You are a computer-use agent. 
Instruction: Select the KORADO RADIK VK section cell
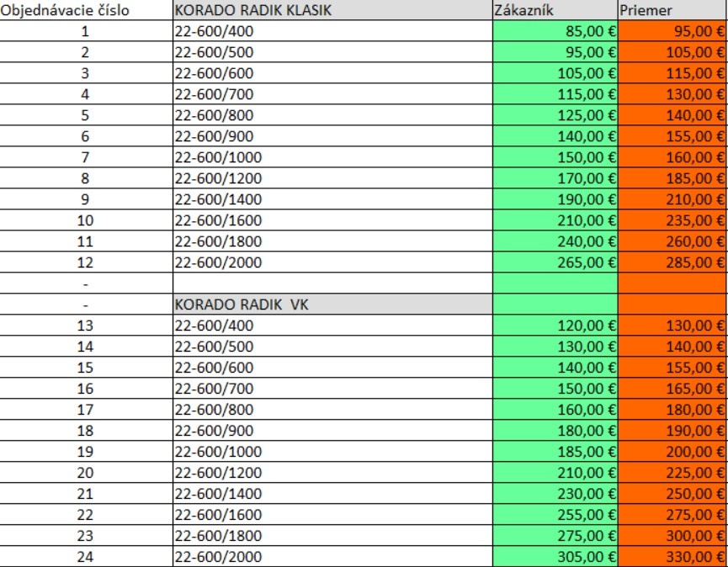[x=332, y=305]
